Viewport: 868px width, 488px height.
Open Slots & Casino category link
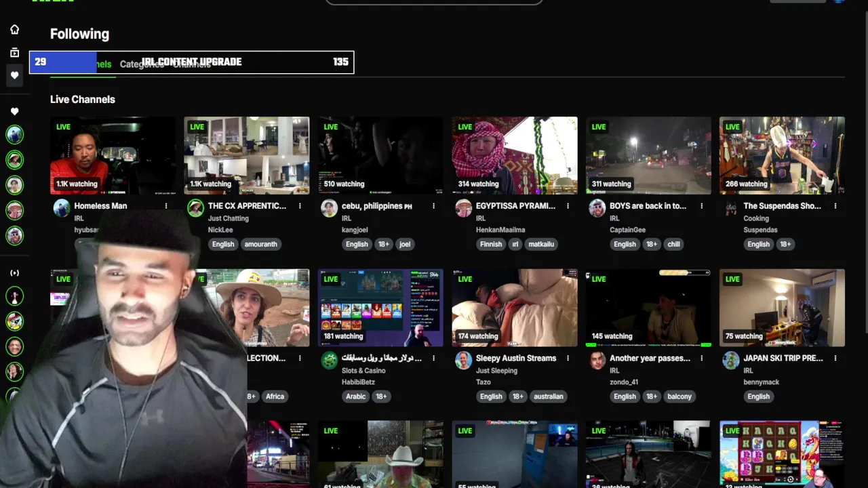(x=364, y=371)
